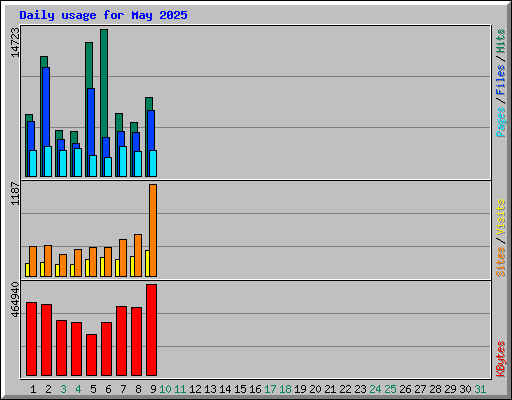Click green weekend day label 17
This screenshot has height=400, width=512.
tap(270, 389)
